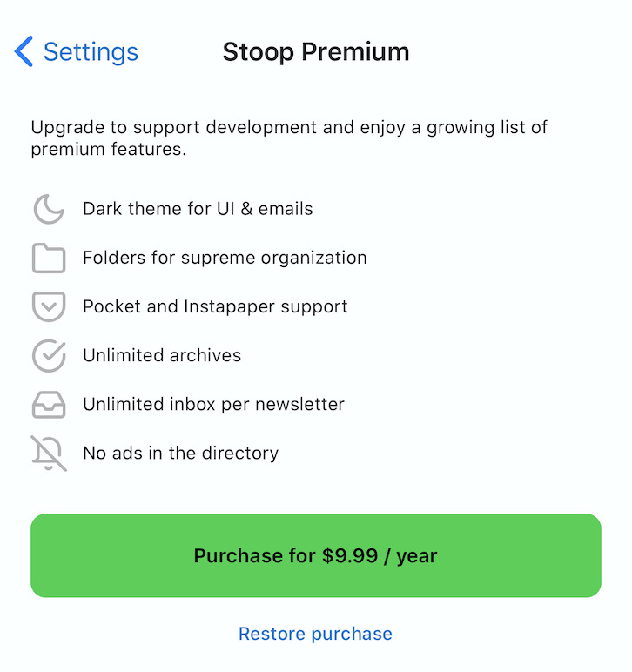Click the word "year" on purchase button
The height and width of the screenshot is (672, 632).
[417, 556]
